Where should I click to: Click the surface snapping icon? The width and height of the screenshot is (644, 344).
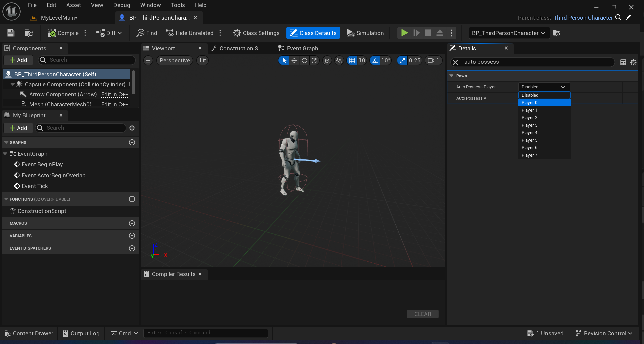click(339, 60)
